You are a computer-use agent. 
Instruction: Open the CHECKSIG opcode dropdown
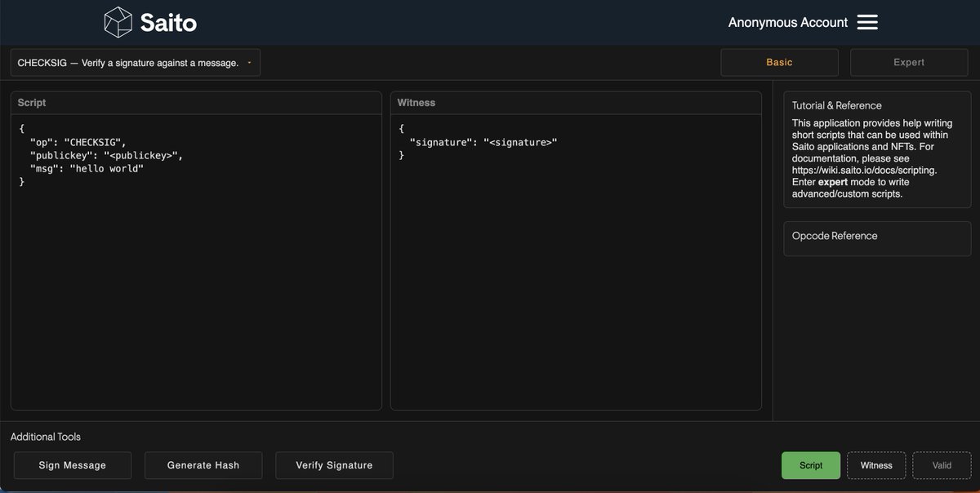click(x=136, y=62)
